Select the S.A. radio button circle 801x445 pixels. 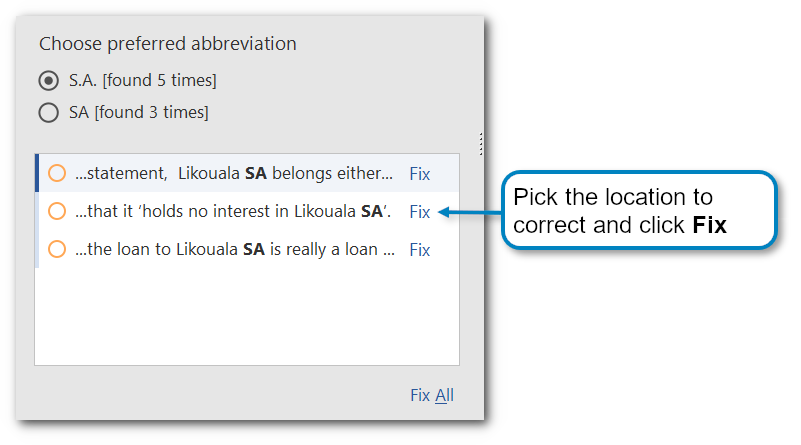pos(48,80)
